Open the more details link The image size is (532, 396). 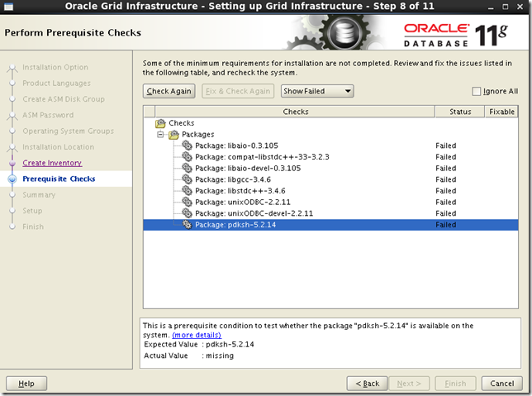(x=197, y=335)
